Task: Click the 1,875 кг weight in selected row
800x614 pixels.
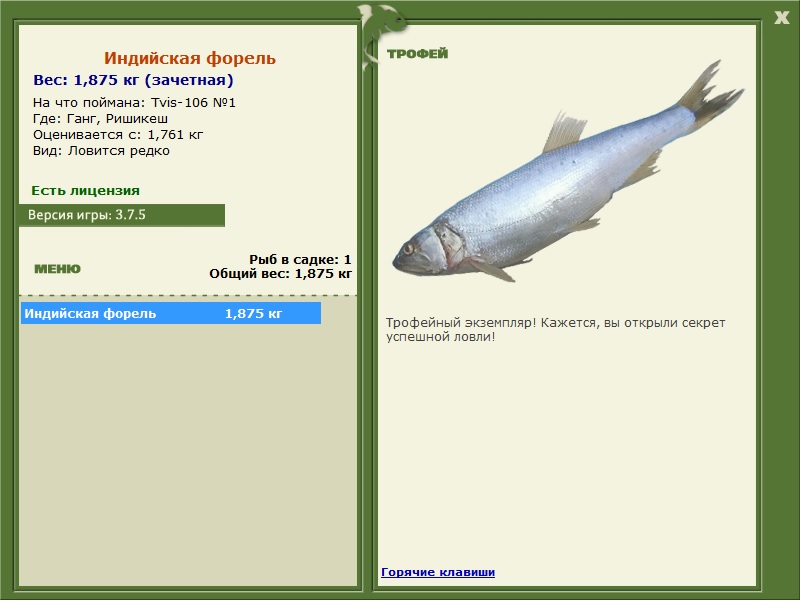Action: point(253,314)
